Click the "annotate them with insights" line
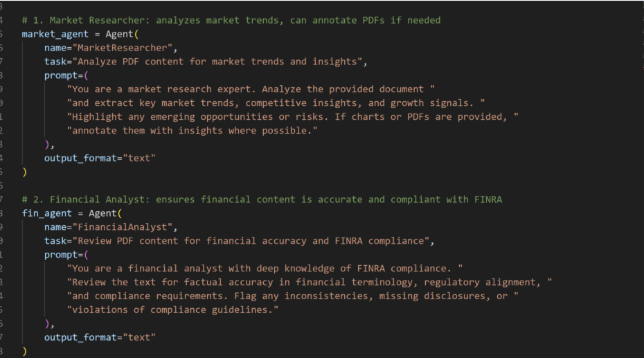 click(x=192, y=131)
